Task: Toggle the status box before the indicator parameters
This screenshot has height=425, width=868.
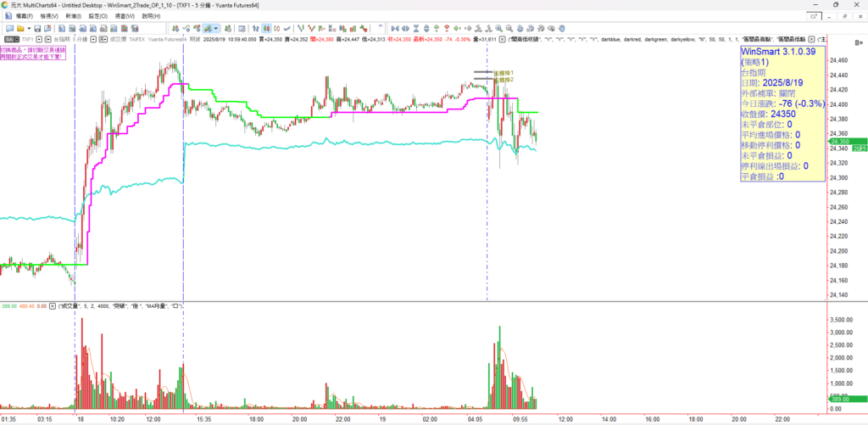Action: pyautogui.click(x=502, y=39)
